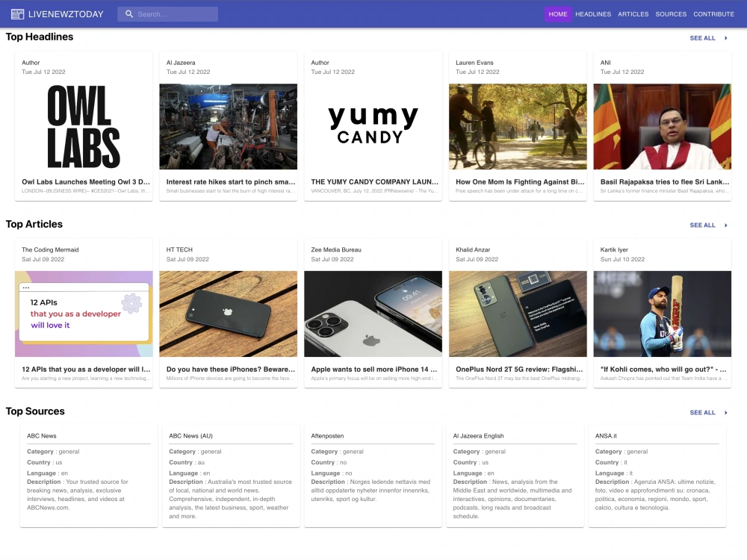The height and width of the screenshot is (560, 747).
Task: Select the Aftenposten source card title
Action: tap(327, 436)
